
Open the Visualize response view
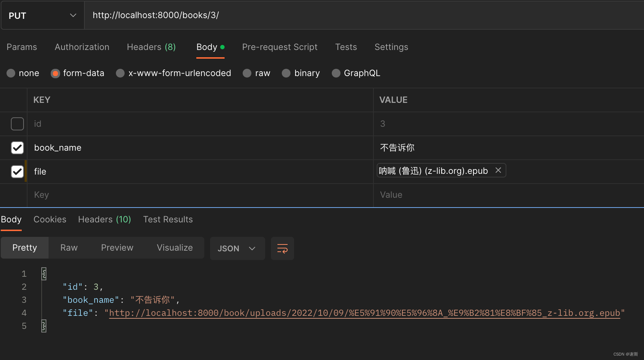click(x=175, y=248)
